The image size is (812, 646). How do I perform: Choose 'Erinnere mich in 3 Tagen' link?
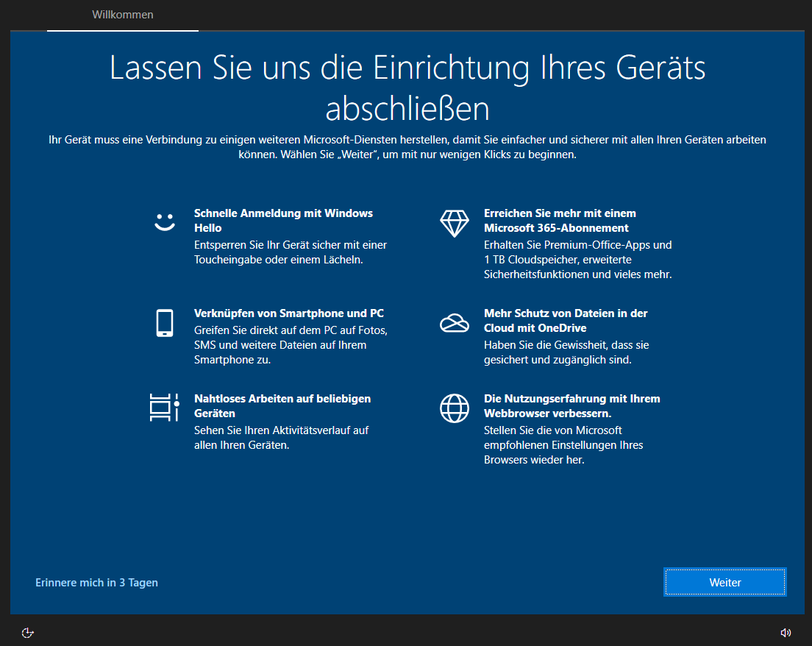point(96,583)
